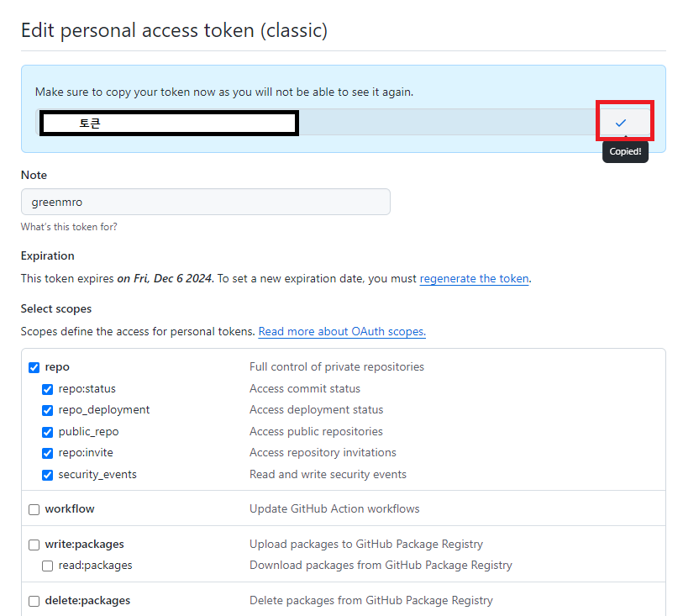This screenshot has width=683, height=616.
Task: Uncheck the repo scope checkbox
Action: tap(34, 367)
